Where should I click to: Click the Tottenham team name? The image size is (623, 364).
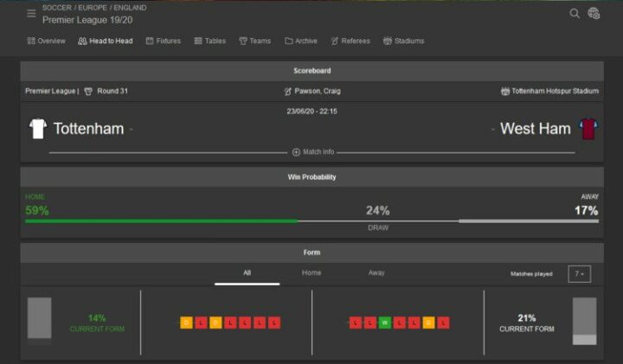(88, 129)
